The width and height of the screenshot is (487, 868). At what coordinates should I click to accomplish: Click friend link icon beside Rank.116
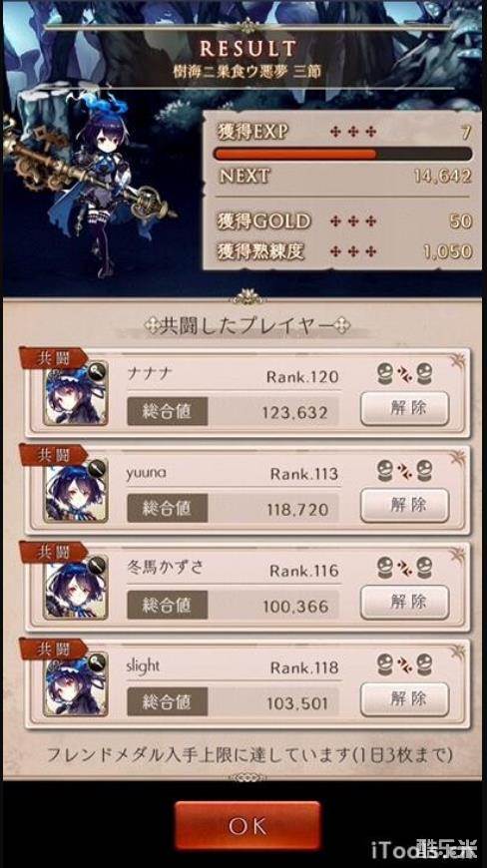point(404,568)
